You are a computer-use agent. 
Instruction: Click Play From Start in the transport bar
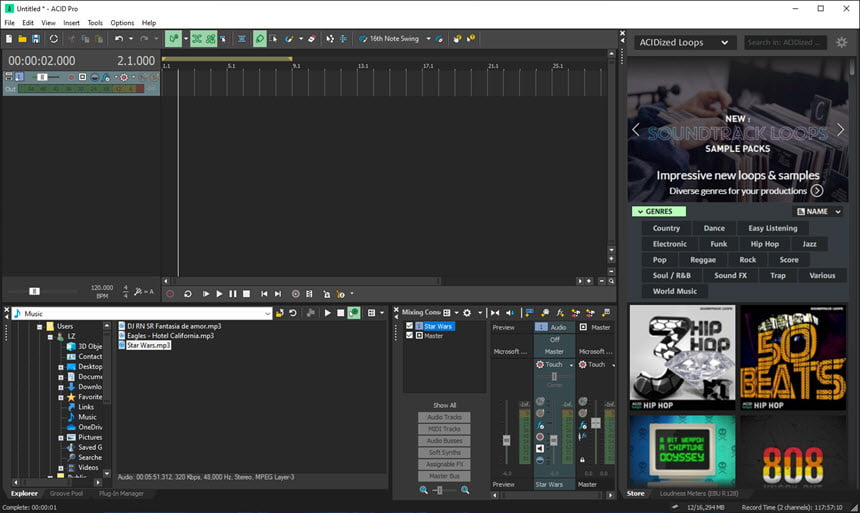tap(206, 294)
